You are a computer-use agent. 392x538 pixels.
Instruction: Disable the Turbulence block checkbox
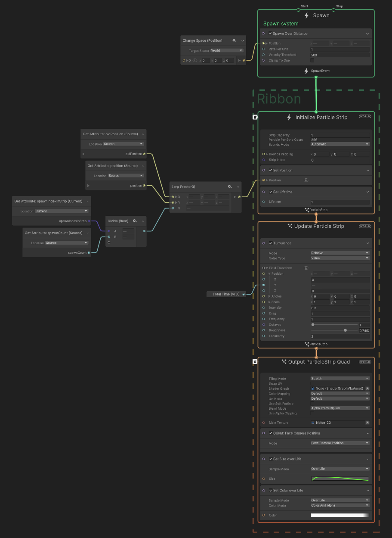tap(271, 243)
